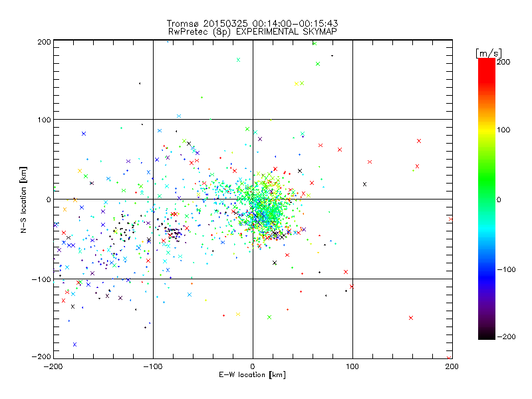Click the colorbar scale label "-100"

(x=506, y=269)
